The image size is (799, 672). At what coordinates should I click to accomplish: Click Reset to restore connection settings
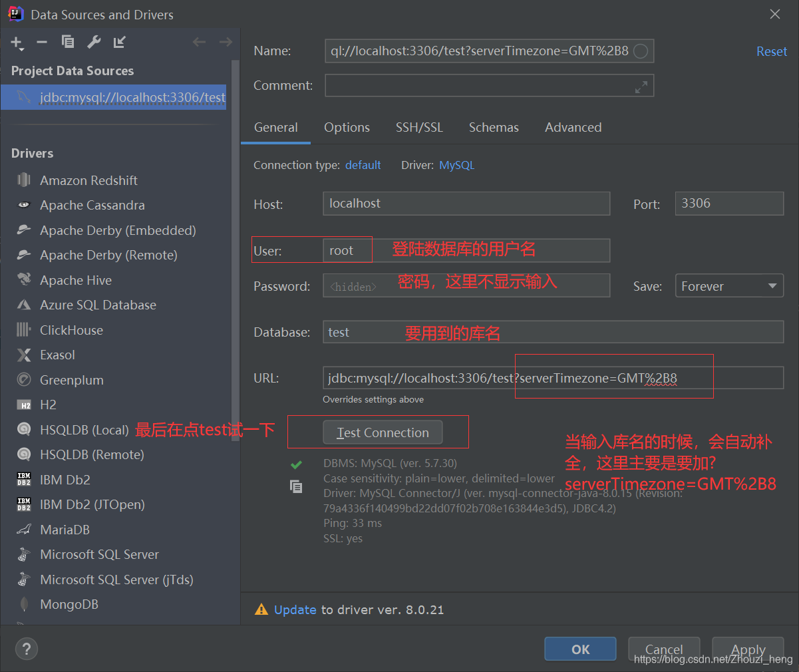[x=771, y=51]
